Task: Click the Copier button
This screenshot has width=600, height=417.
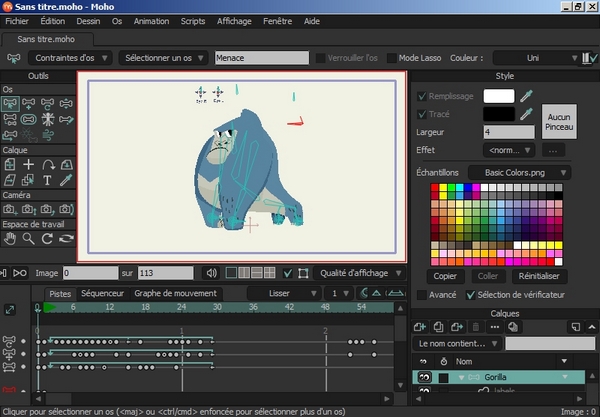Action: [445, 276]
